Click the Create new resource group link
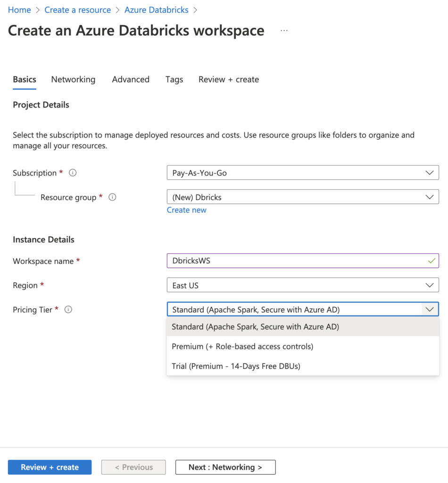 [x=186, y=210]
